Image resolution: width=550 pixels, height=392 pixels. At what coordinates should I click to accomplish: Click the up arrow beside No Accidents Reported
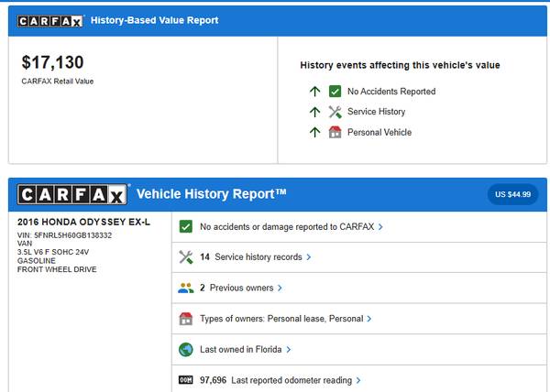tap(314, 92)
